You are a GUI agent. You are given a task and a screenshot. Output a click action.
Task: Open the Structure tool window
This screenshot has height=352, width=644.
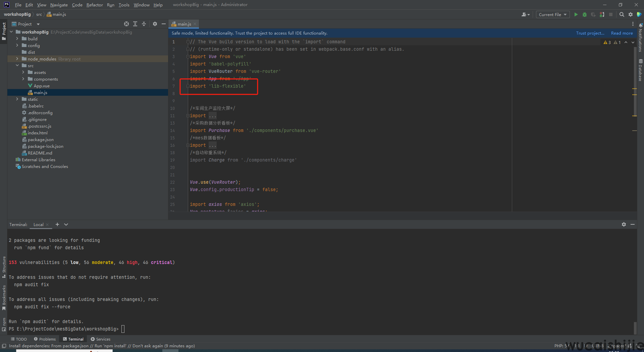(x=4, y=267)
